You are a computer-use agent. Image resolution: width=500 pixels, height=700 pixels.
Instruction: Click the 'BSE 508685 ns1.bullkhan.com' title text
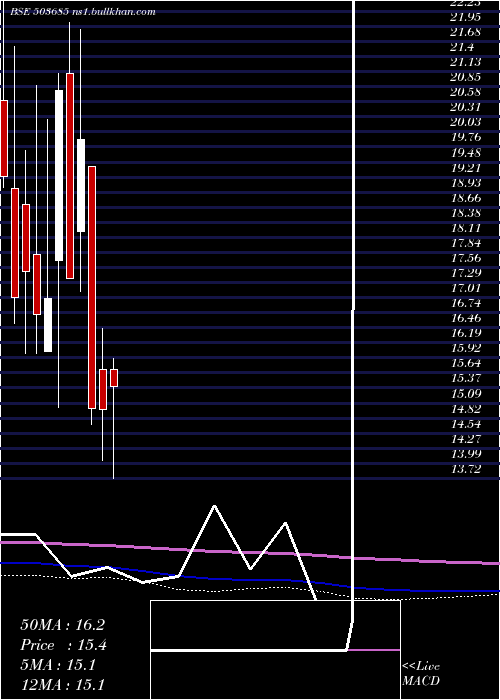[83, 12]
